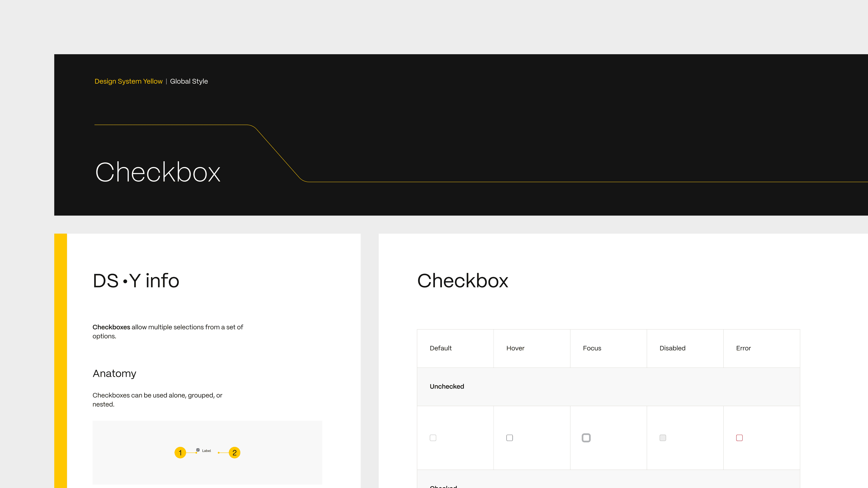The width and height of the screenshot is (868, 488).
Task: Select the Disabled column header
Action: [672, 348]
